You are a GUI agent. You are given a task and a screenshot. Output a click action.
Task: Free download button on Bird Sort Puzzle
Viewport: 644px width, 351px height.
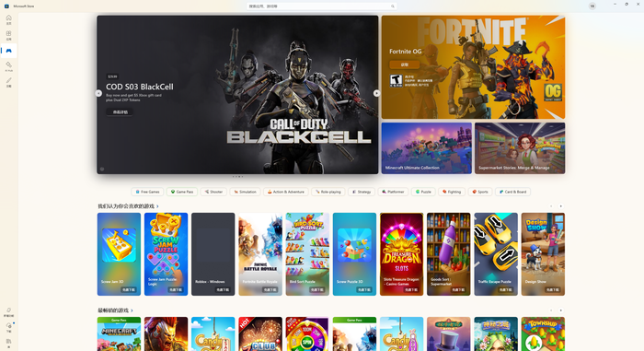[x=317, y=289]
